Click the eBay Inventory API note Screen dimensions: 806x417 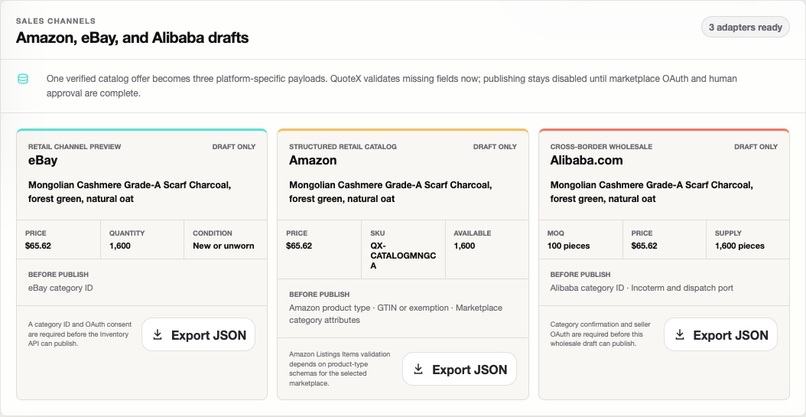(80, 334)
